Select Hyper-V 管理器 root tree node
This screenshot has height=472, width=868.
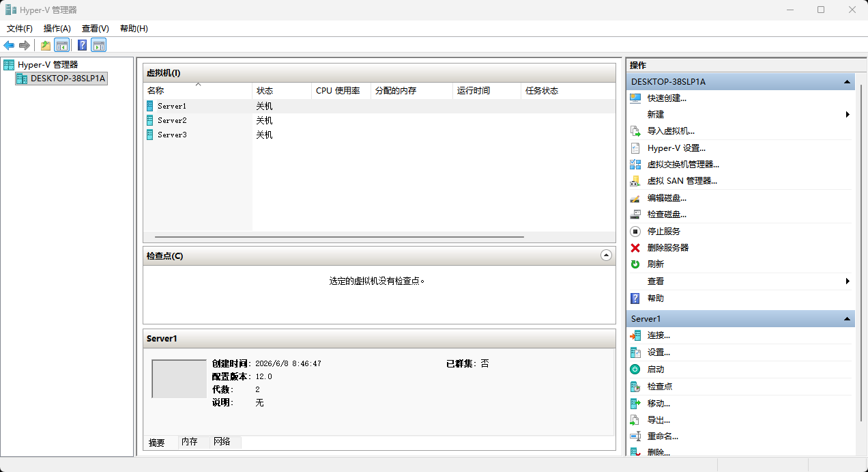[48, 64]
